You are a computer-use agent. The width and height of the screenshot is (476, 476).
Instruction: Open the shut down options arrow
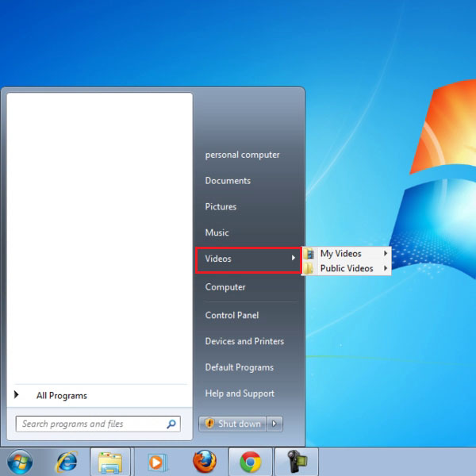point(274,424)
